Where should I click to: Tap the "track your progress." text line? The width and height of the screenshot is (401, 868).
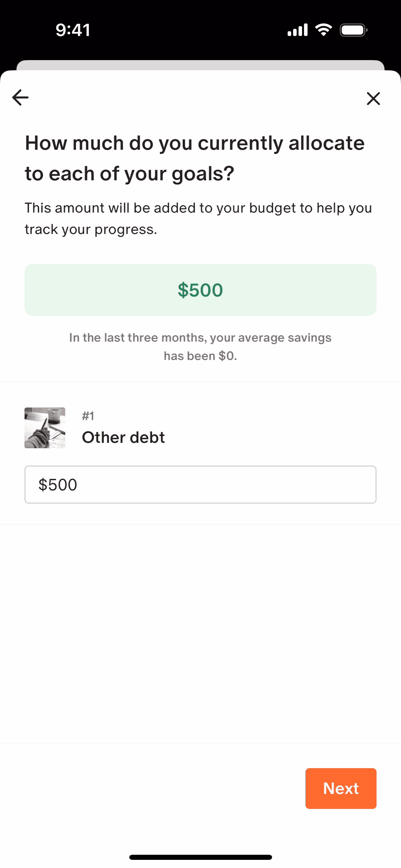coord(91,230)
